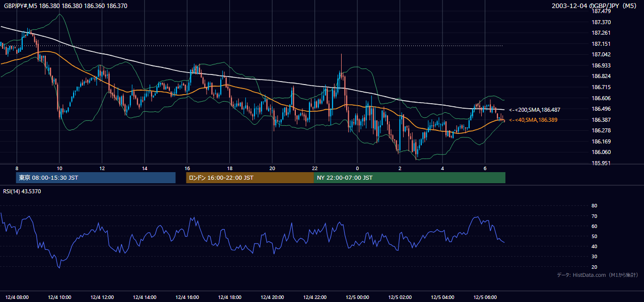Click the 12/4 22:00 time label
This screenshot has width=644, height=302.
tap(315, 297)
